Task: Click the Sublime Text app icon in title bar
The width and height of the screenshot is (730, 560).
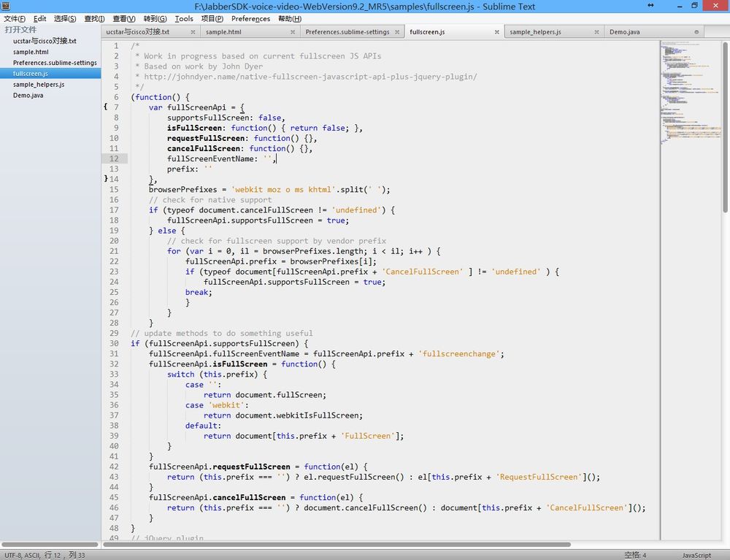Action: pyautogui.click(x=6, y=6)
